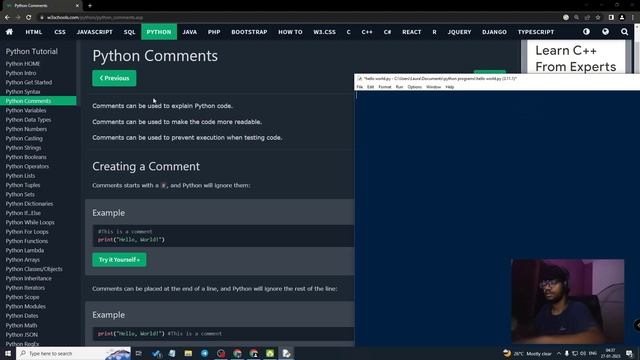Screen dimensions: 640x360
Task: Open the globe language icon
Action: pos(605,31)
